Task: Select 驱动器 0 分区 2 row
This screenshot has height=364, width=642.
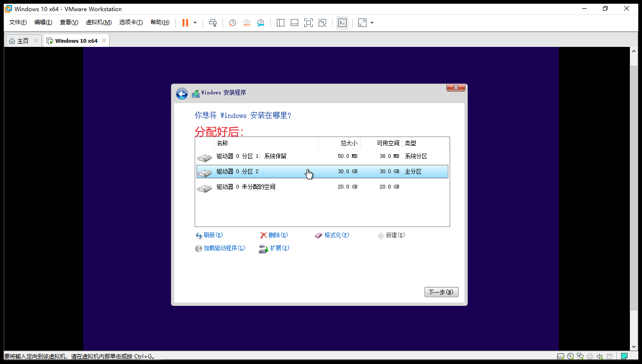Action: click(x=322, y=172)
